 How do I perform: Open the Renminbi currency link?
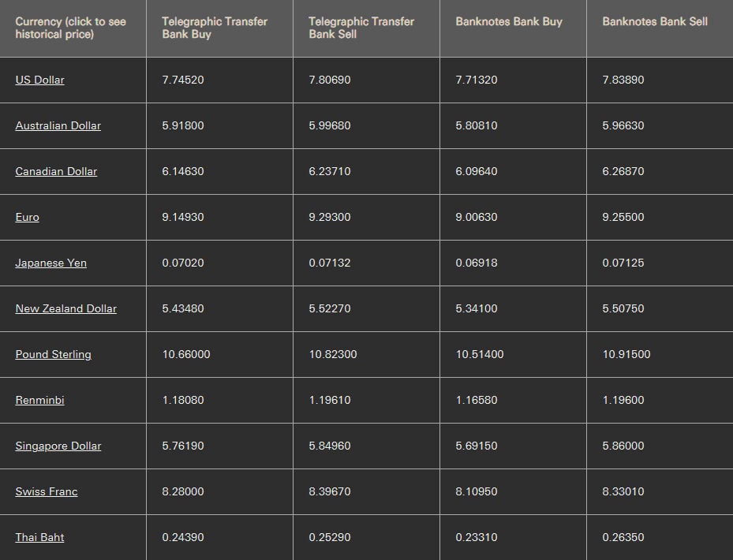pyautogui.click(x=39, y=400)
